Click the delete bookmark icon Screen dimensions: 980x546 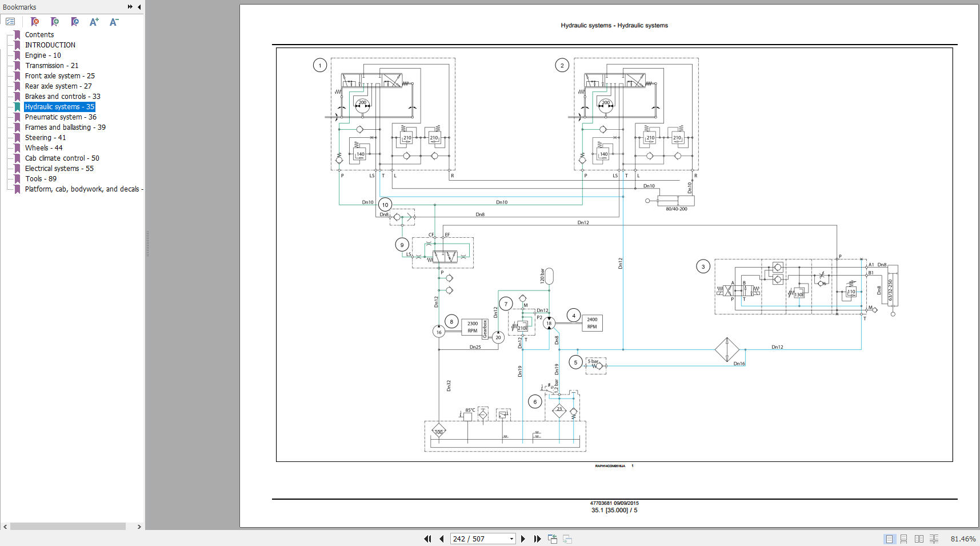click(x=35, y=22)
